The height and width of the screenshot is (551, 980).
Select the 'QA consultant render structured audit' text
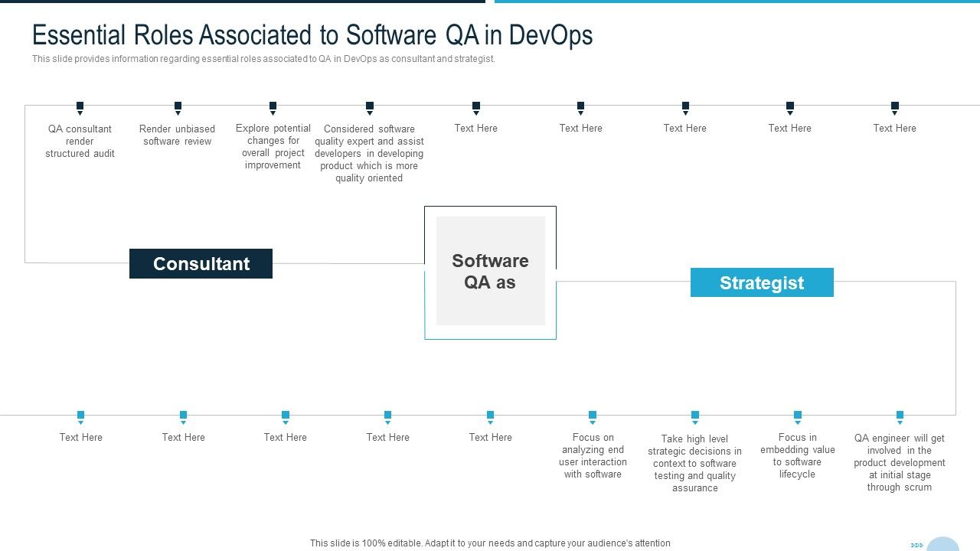tap(80, 141)
